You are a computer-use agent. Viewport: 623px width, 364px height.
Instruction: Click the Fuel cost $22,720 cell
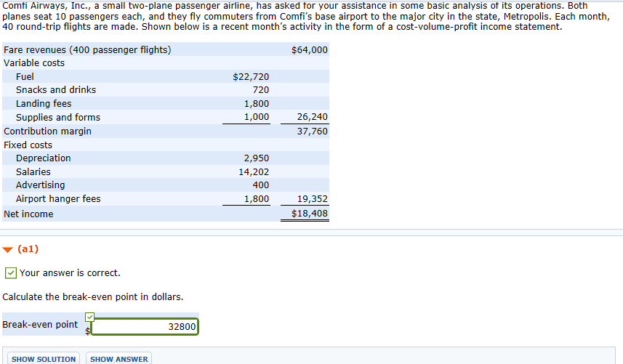pos(251,76)
